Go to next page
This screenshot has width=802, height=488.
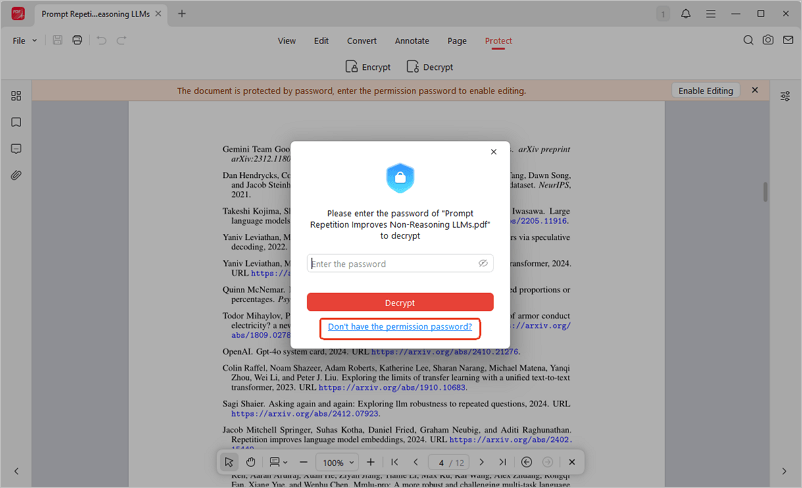[x=481, y=462]
